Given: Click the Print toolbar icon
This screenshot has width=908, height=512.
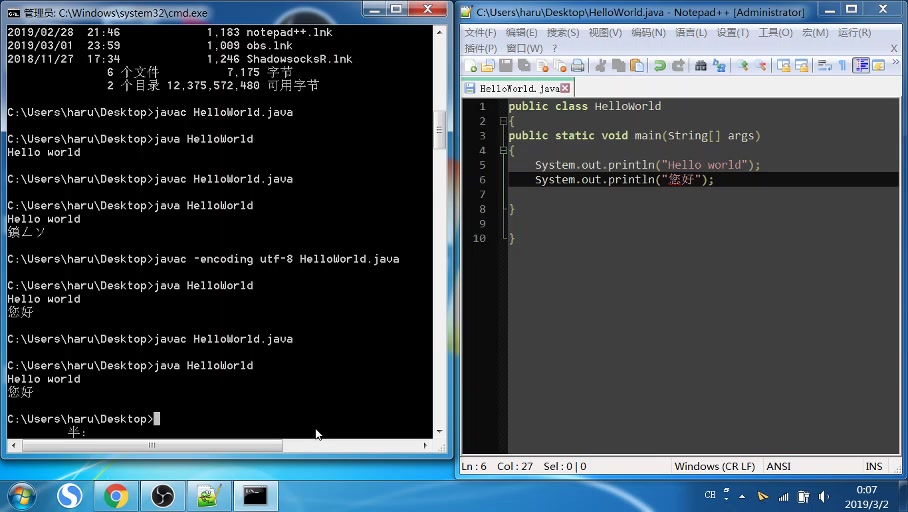Looking at the screenshot, I should (x=577, y=65).
